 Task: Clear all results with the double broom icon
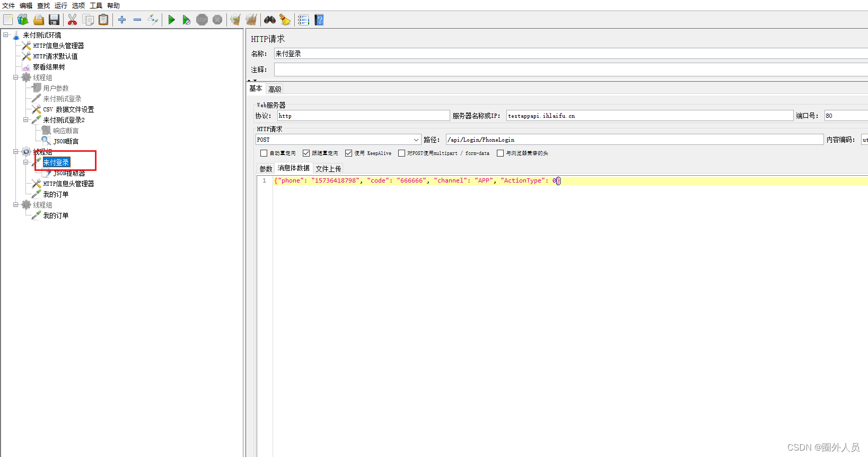tap(251, 20)
